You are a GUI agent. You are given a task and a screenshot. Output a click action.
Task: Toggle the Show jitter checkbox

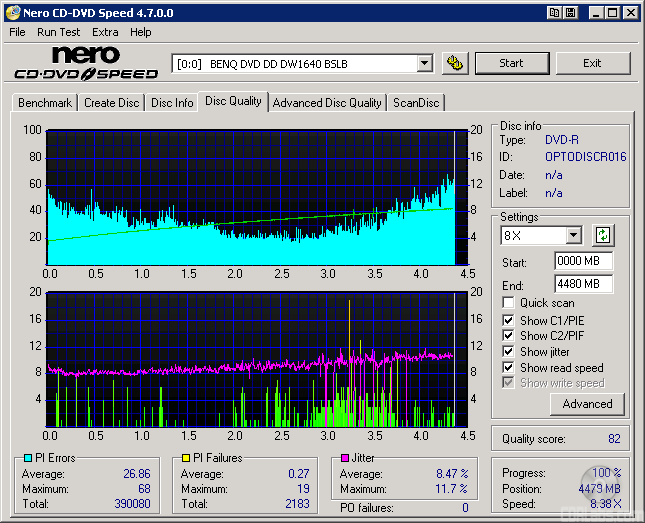pos(509,352)
